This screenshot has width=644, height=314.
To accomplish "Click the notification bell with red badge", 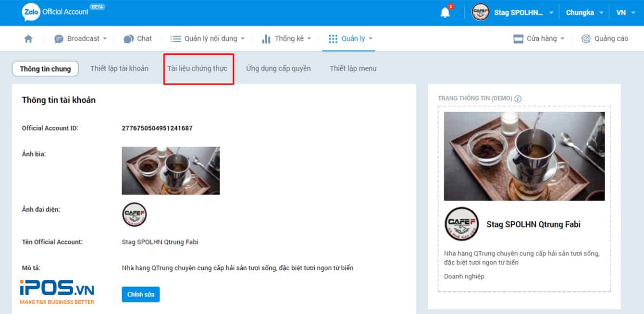I will (x=444, y=12).
